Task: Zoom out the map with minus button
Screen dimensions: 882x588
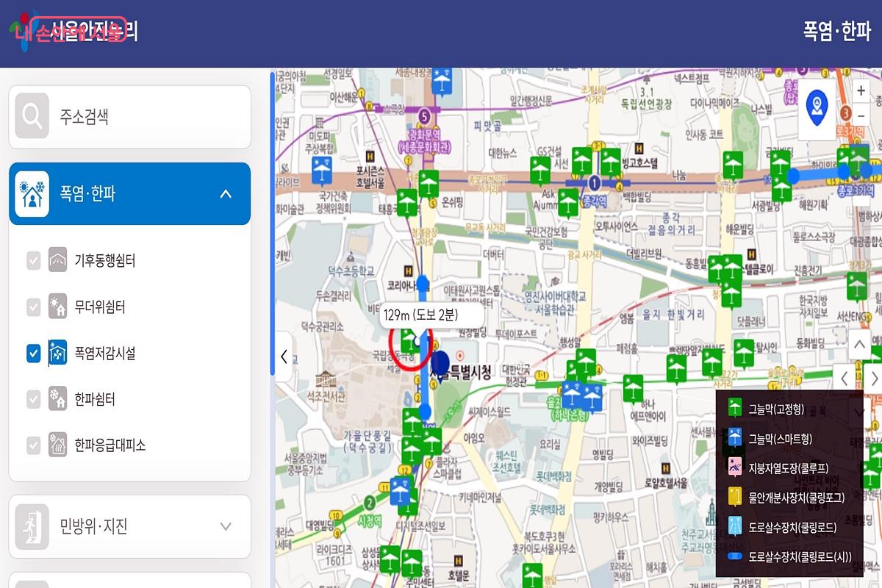Action: [861, 116]
